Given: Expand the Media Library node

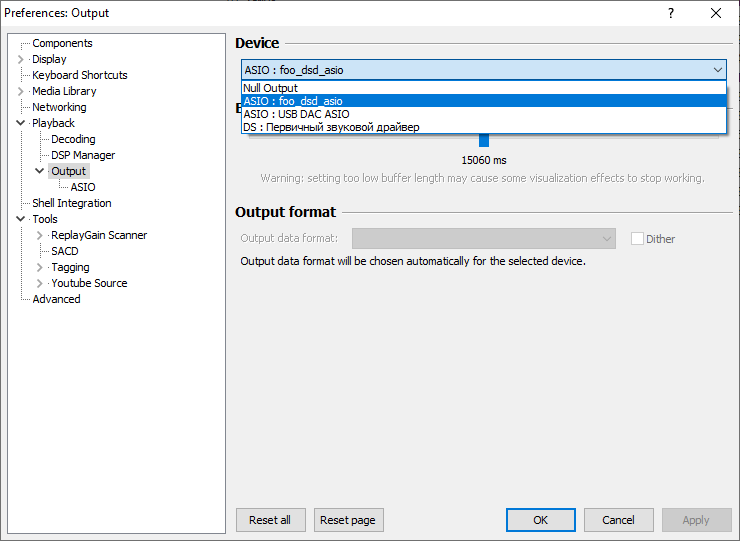Looking at the screenshot, I should coord(21,91).
